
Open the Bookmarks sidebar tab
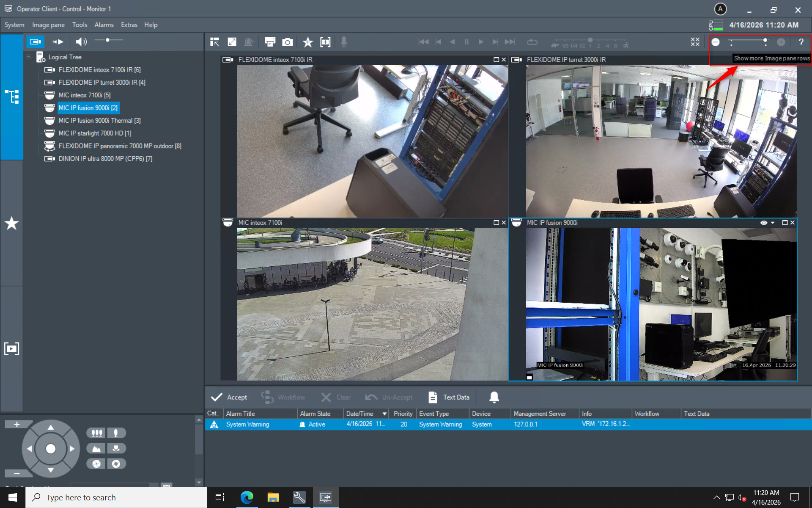tap(11, 349)
